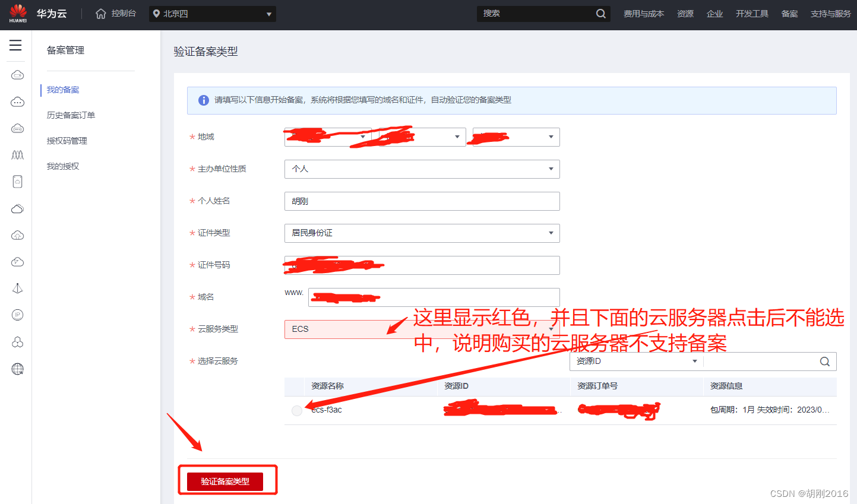Open the 证件类型 dropdown showing 居民身份证

pyautogui.click(x=422, y=233)
